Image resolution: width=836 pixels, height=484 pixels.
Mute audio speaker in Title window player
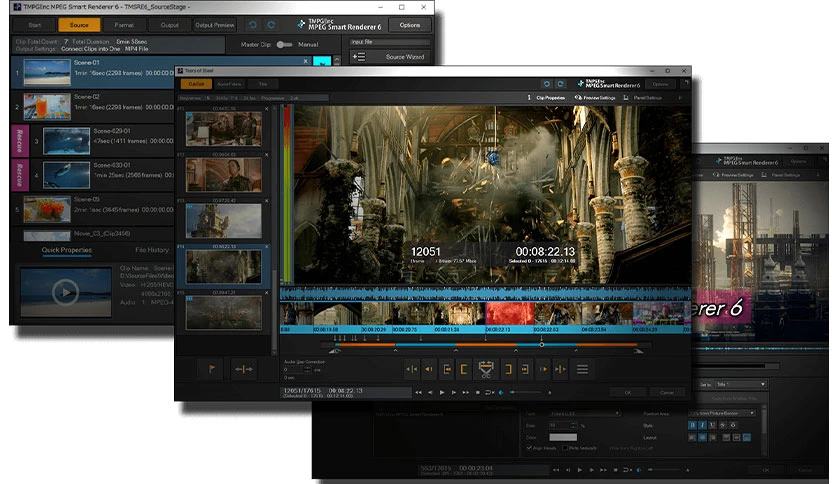point(639,470)
